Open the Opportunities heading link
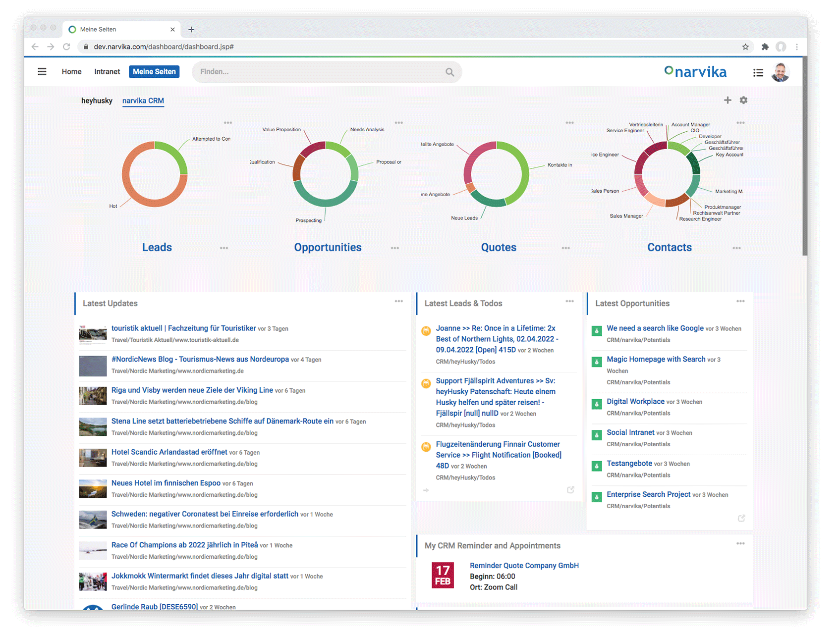This screenshot has height=633, width=840. click(328, 247)
